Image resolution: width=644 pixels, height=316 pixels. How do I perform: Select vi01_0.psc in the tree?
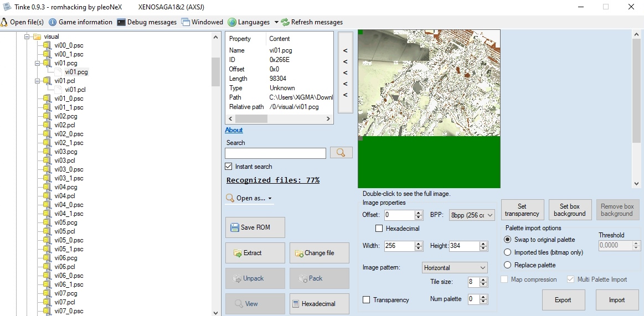point(69,99)
